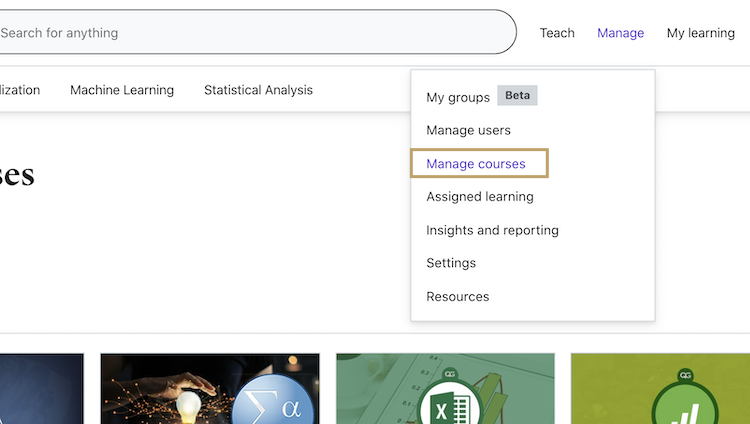Viewport: 750px width, 424px height.
Task: Open Assigned learning from the menu
Action: pos(479,197)
